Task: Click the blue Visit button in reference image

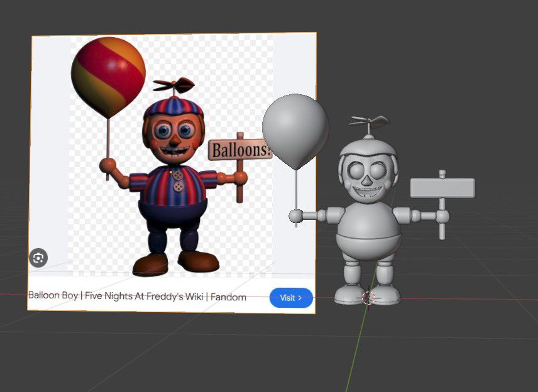Action: [x=291, y=297]
